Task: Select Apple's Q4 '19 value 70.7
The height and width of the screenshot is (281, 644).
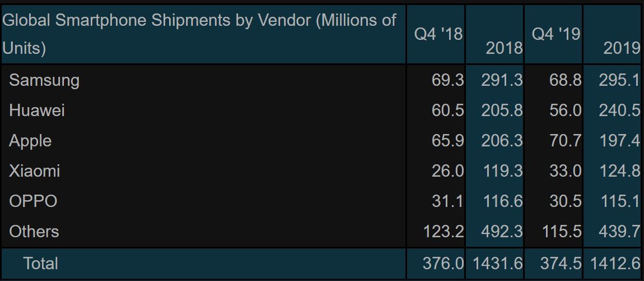Action: coord(565,141)
